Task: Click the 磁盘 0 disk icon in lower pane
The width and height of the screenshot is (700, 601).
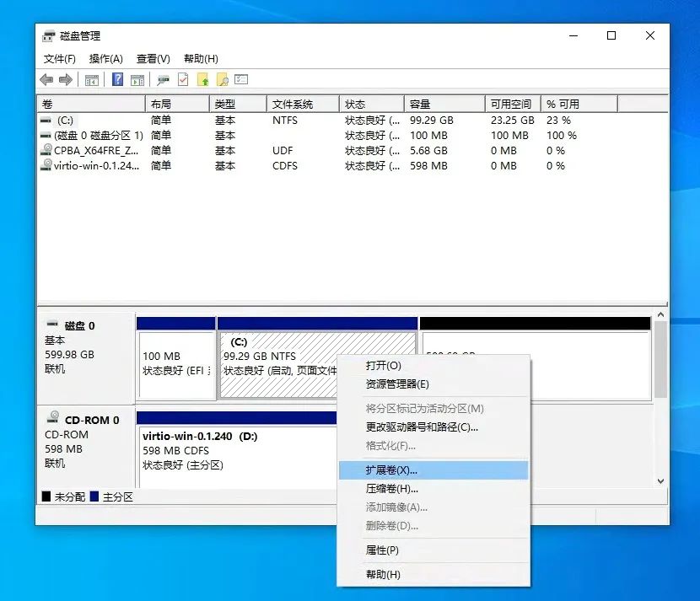Action: (x=52, y=323)
